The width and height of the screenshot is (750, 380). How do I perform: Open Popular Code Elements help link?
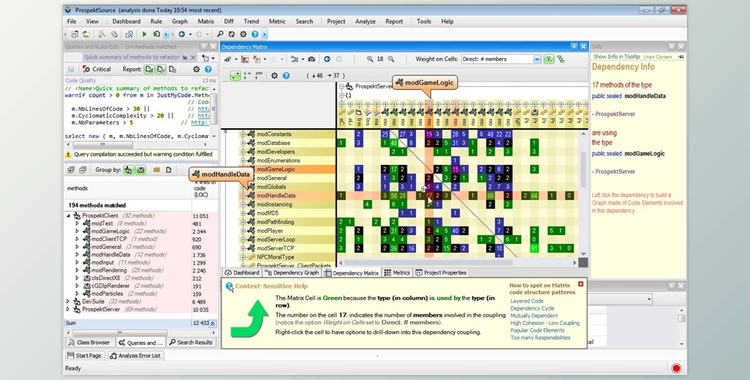[x=537, y=330]
